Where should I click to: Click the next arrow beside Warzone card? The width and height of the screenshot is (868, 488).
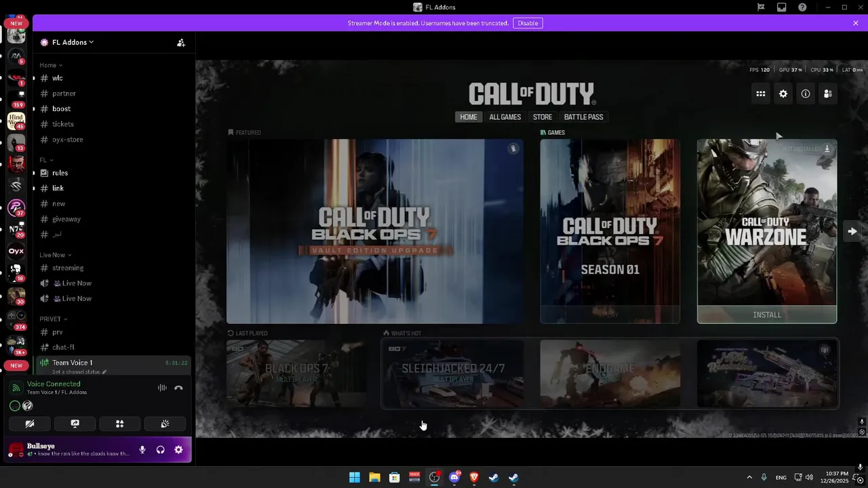(x=852, y=231)
